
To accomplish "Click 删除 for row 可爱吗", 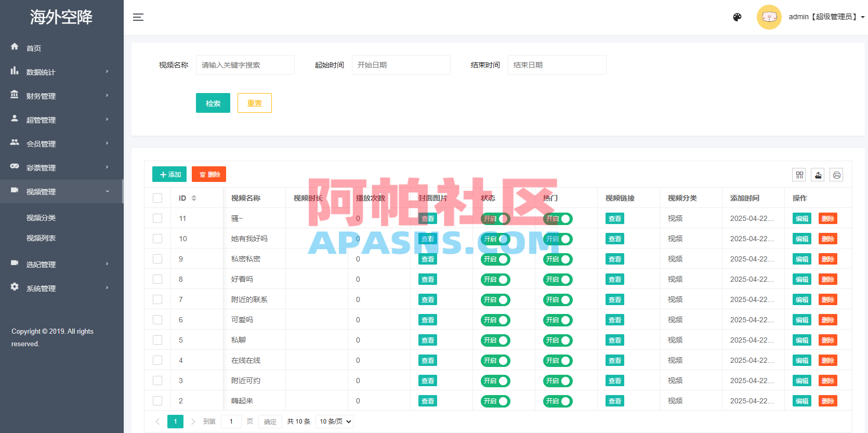I will 828,320.
